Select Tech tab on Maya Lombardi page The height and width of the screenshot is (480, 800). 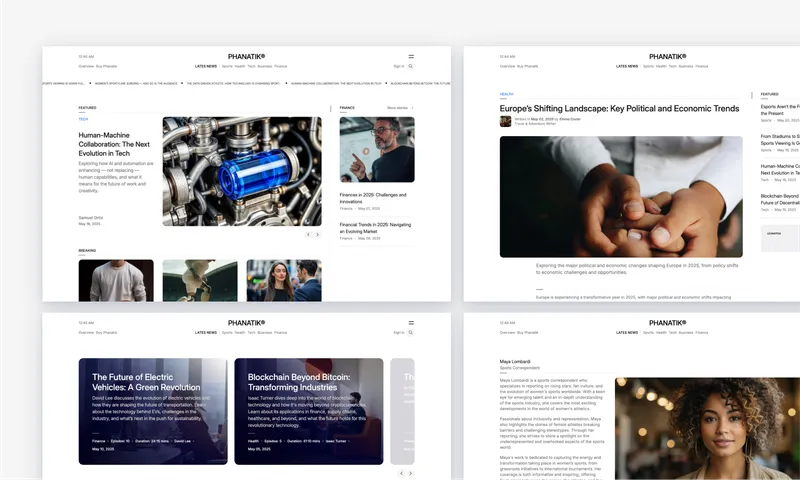673,332
